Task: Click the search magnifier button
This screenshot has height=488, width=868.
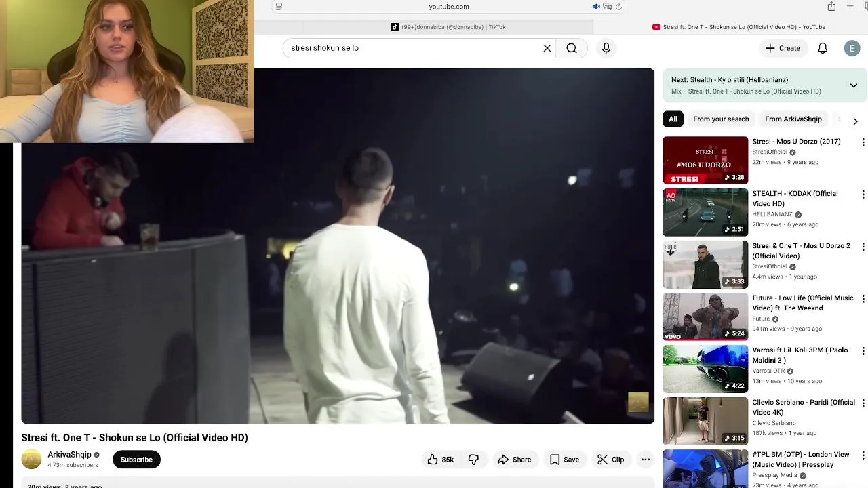Action: tap(572, 48)
